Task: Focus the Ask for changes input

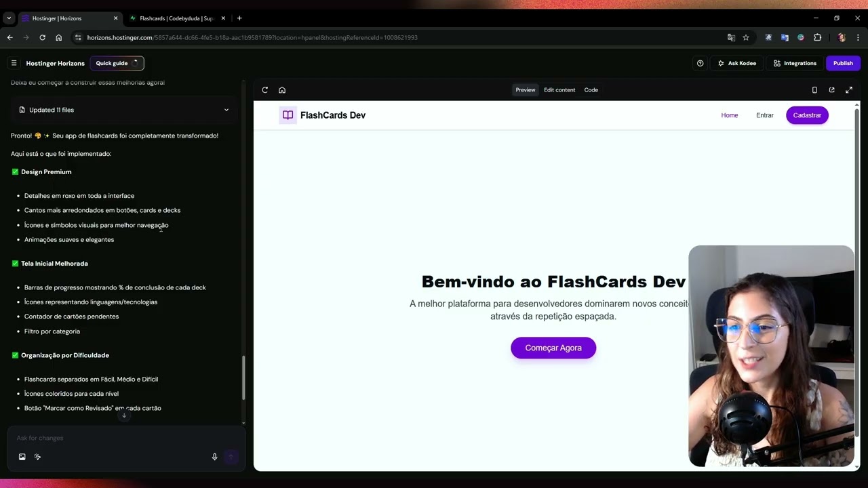Action: pos(112,438)
